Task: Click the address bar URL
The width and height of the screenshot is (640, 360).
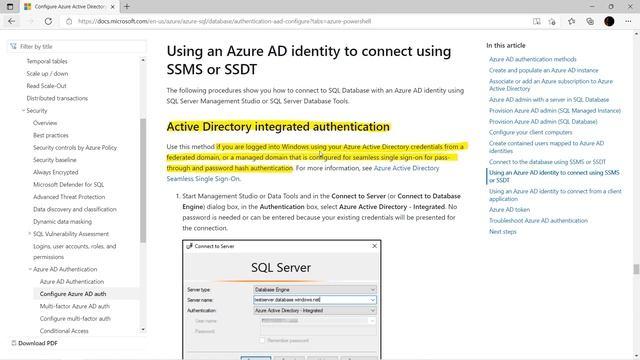Action: [x=224, y=21]
